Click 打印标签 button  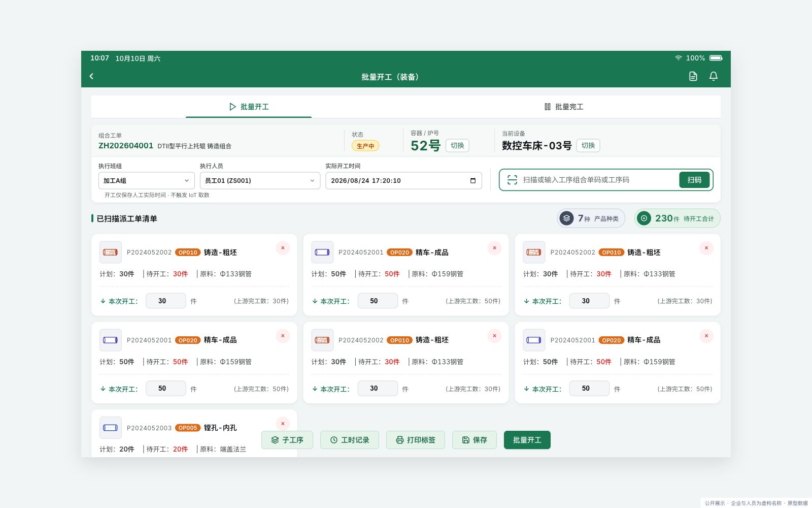pyautogui.click(x=416, y=440)
